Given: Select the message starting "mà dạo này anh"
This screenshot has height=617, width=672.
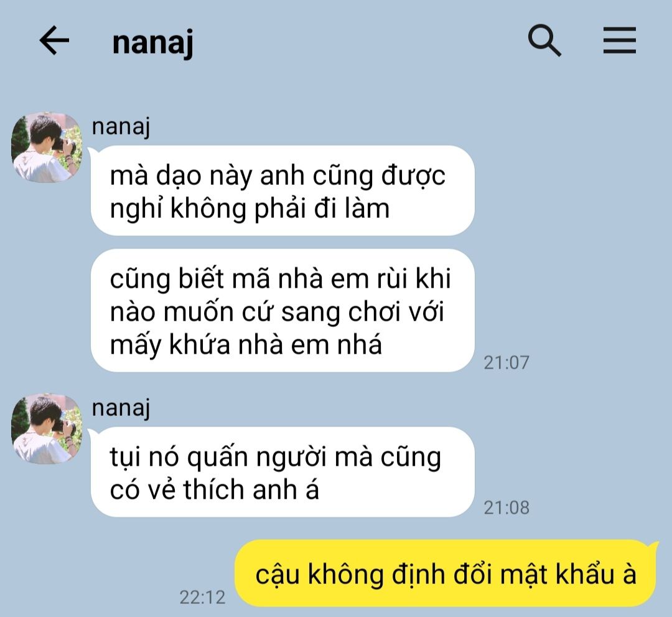Looking at the screenshot, I should (282, 191).
